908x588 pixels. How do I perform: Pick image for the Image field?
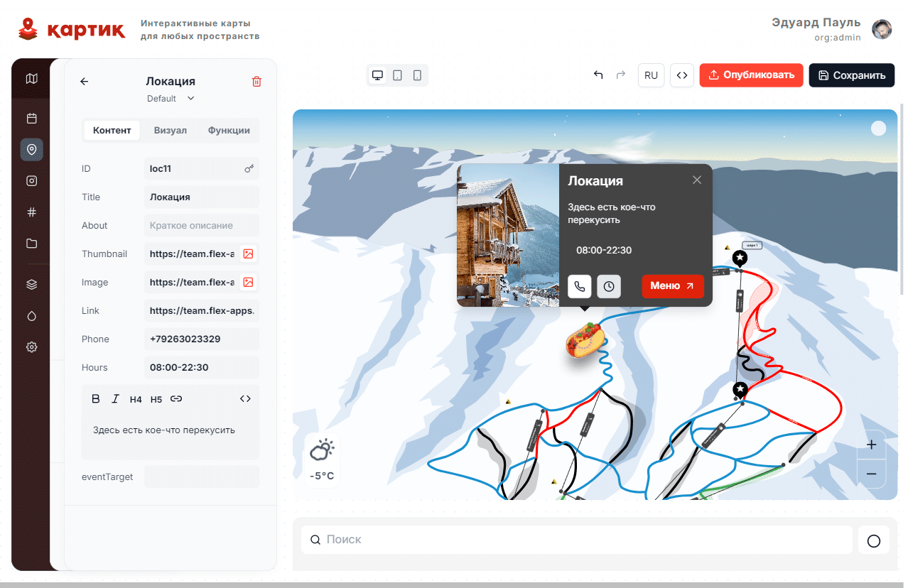[x=248, y=282]
